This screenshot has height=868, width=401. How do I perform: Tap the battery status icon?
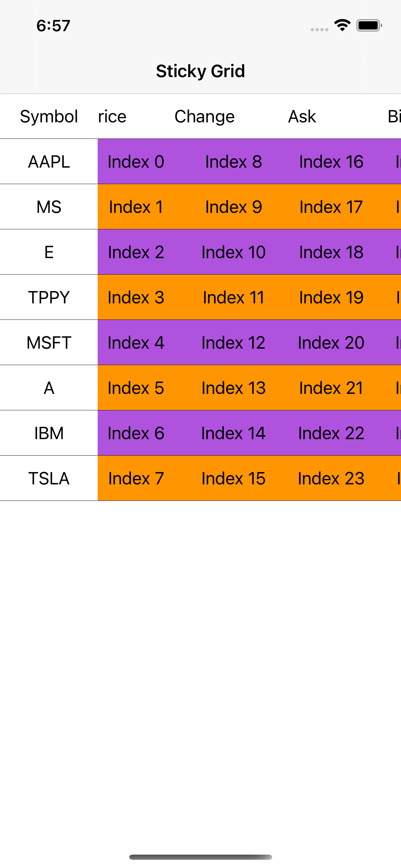(369, 25)
